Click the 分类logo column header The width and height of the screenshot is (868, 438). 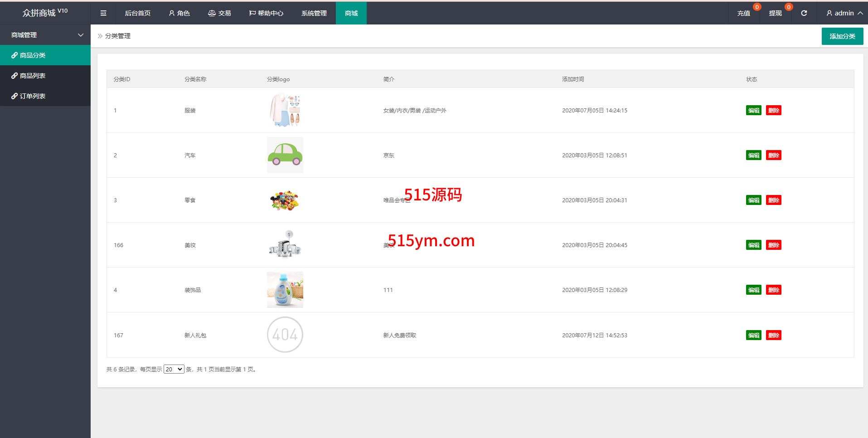[x=278, y=79]
